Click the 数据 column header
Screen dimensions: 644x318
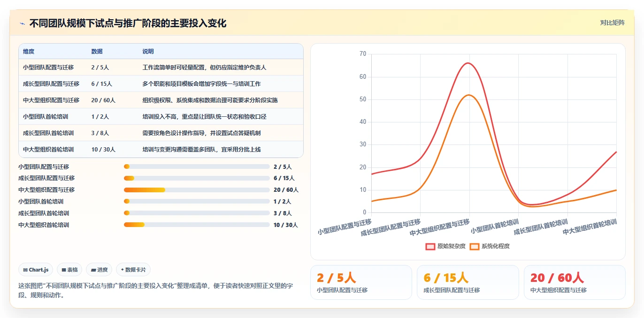97,52
